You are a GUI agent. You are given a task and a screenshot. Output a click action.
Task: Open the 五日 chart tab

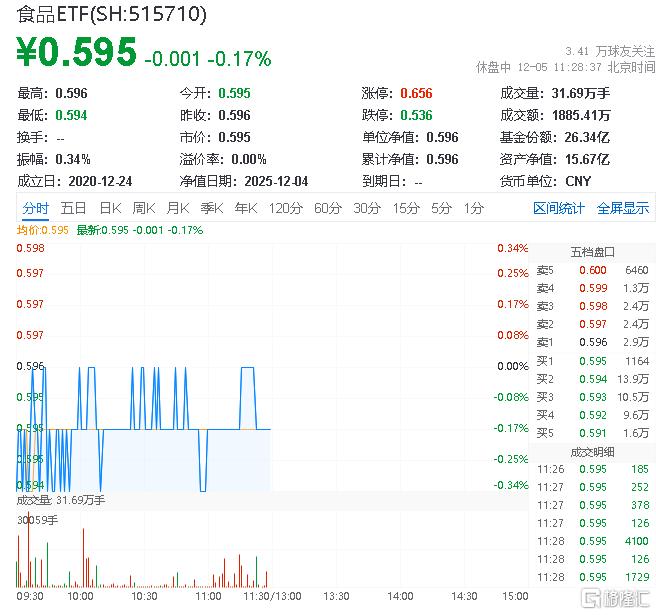(x=73, y=208)
